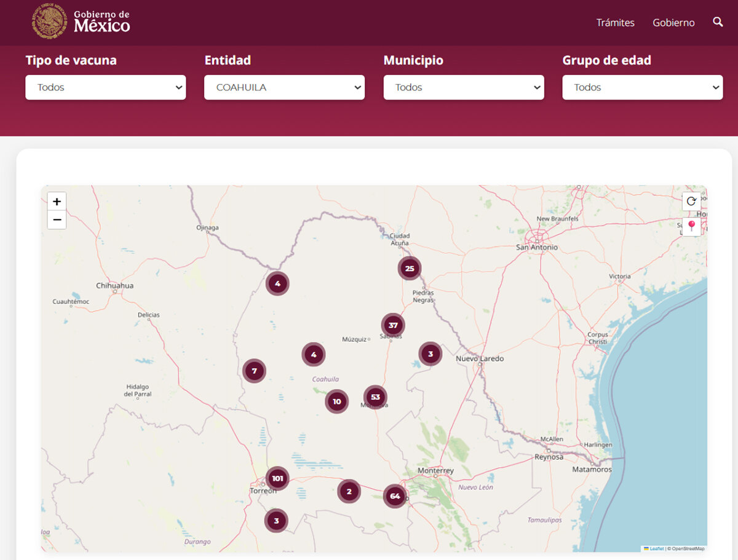Select the cluster marker showing 101 near Torreón
This screenshot has height=560, width=738.
(277, 478)
